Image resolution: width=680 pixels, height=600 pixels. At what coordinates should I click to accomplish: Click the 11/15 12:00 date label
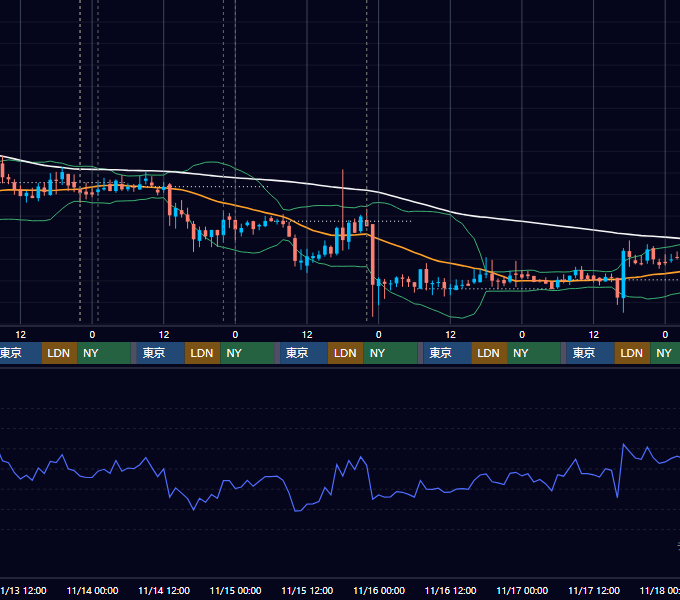[x=307, y=590]
